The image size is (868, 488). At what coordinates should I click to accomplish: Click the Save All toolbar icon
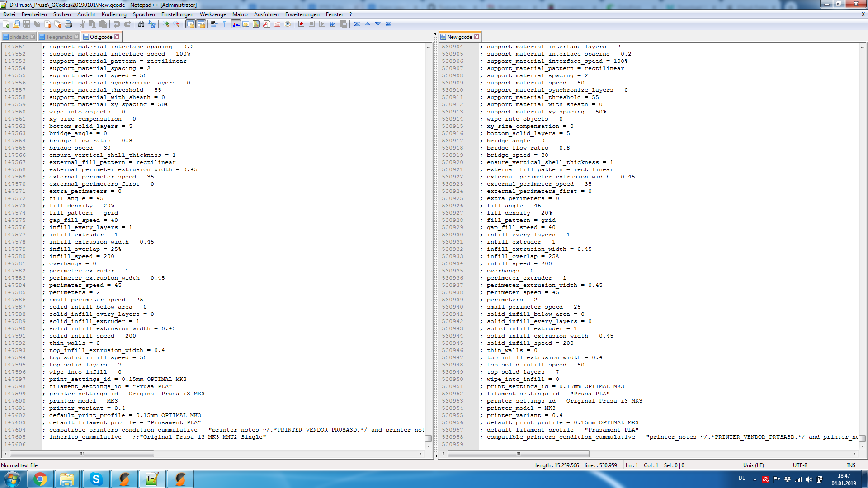[37, 24]
